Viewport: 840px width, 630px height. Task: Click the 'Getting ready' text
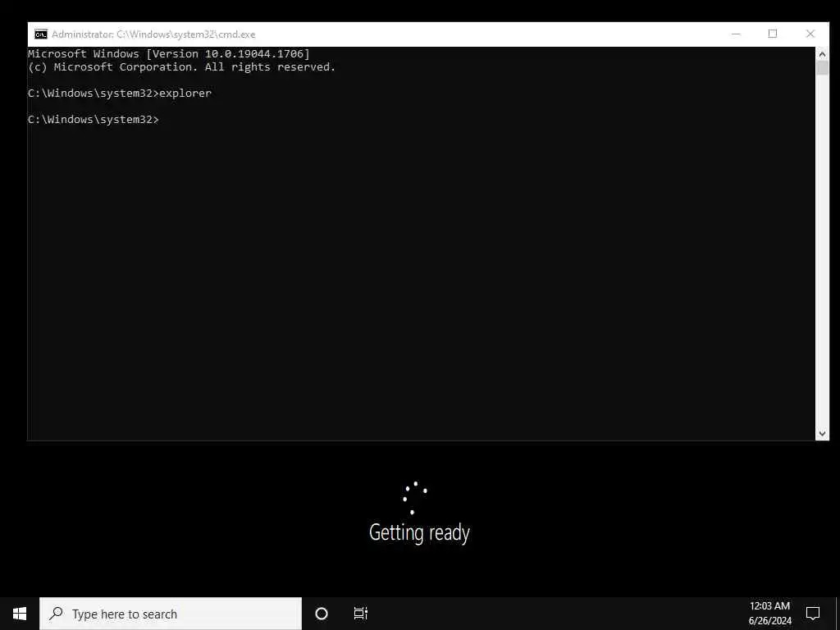click(419, 533)
